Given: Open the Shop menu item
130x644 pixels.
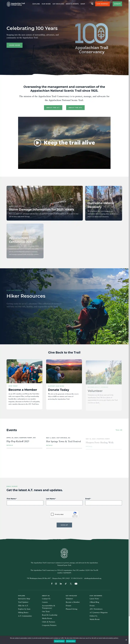Looking at the screenshot, I should coord(83,4).
